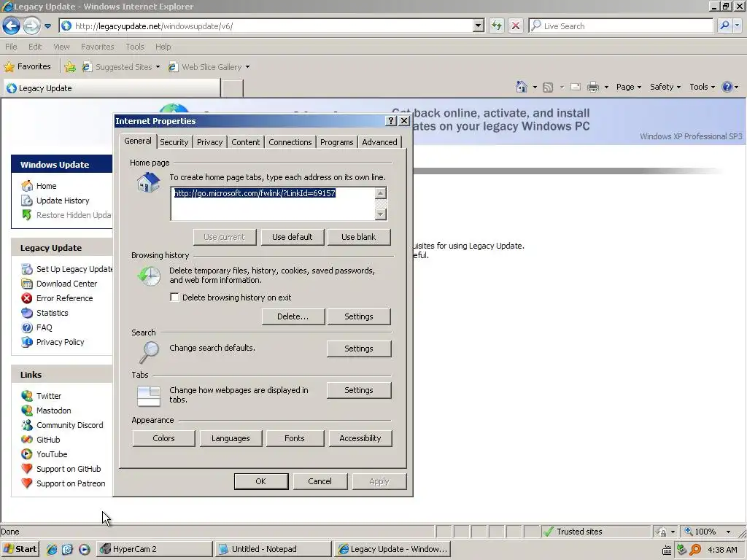Switch to the Privacy tab
The width and height of the screenshot is (747, 560).
click(x=209, y=142)
